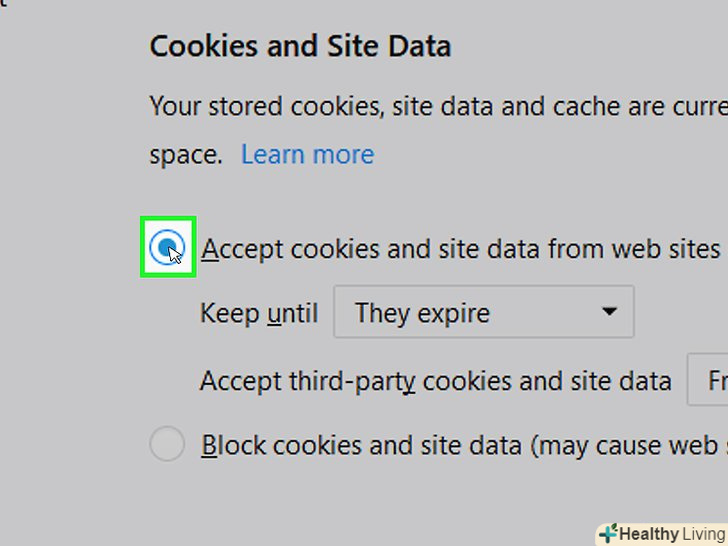Image resolution: width=728 pixels, height=546 pixels.
Task: Click the "They expire" option text
Action: coord(422,313)
